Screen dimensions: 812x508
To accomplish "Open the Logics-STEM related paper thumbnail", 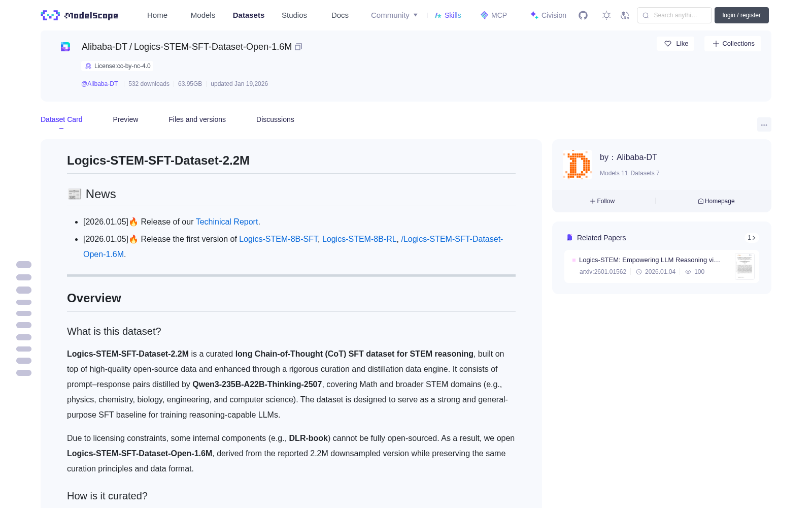I will [x=745, y=266].
